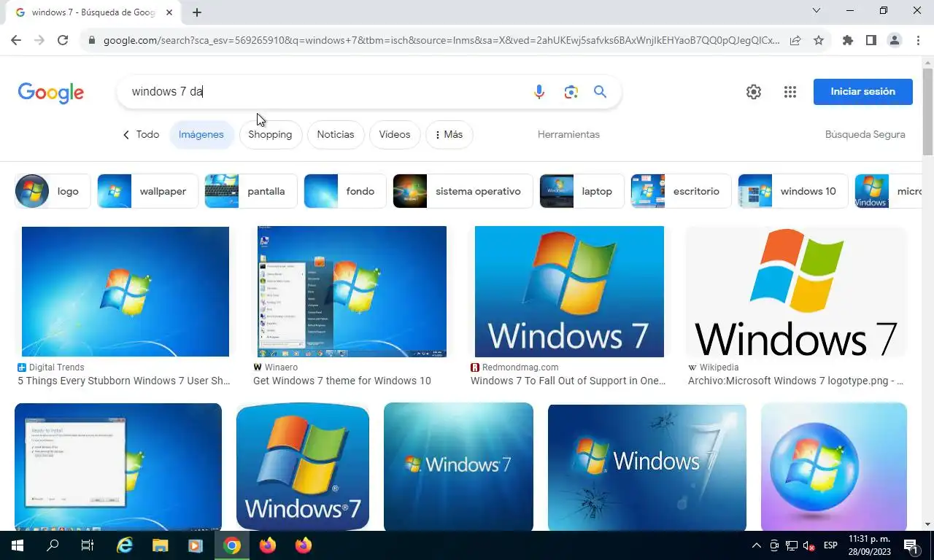Filter by the pantalla chip
This screenshot has width=934, height=560.
pos(251,191)
